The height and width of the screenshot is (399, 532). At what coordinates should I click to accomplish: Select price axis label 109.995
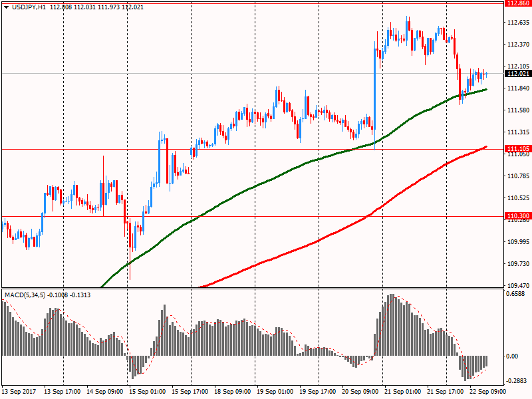pyautogui.click(x=518, y=242)
